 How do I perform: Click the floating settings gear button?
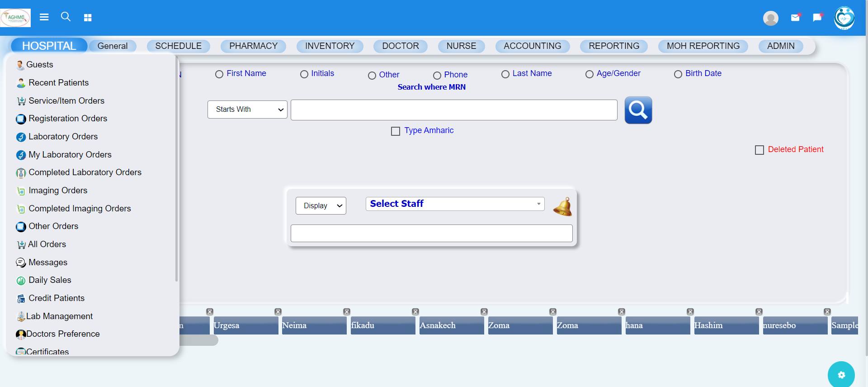(x=841, y=374)
